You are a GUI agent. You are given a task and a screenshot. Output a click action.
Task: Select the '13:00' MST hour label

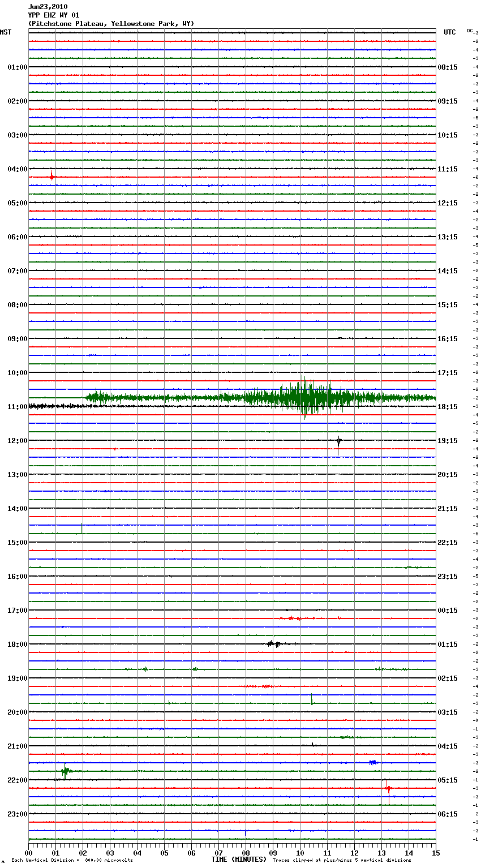tap(18, 475)
